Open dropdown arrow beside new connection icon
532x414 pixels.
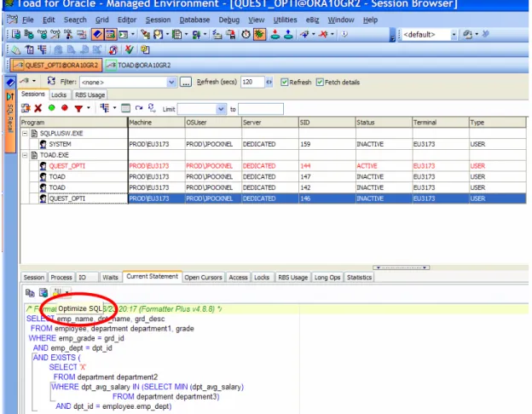tap(313, 34)
